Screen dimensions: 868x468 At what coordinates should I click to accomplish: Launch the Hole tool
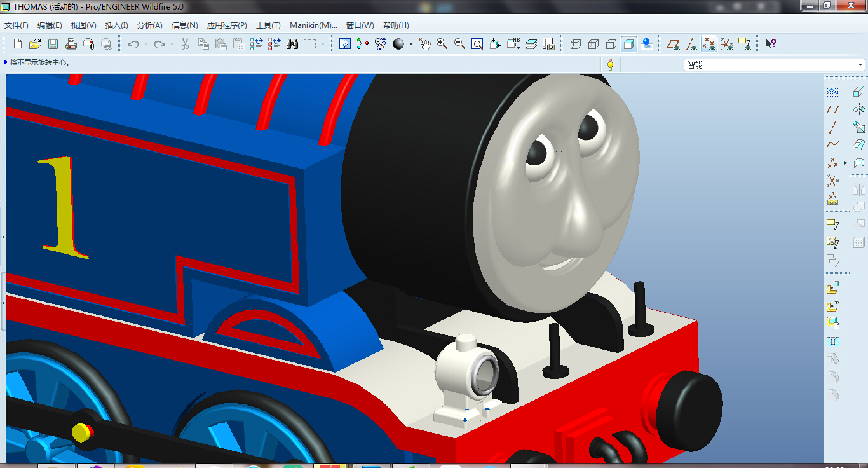[x=832, y=341]
